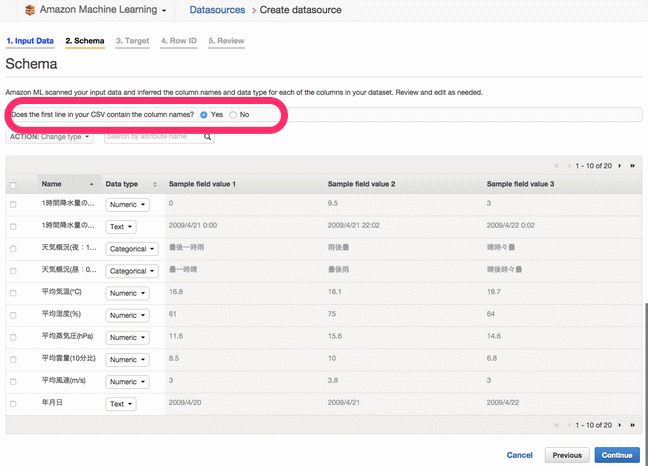This screenshot has height=466, width=648.
Task: Select the 5. Review step tab
Action: [x=226, y=41]
